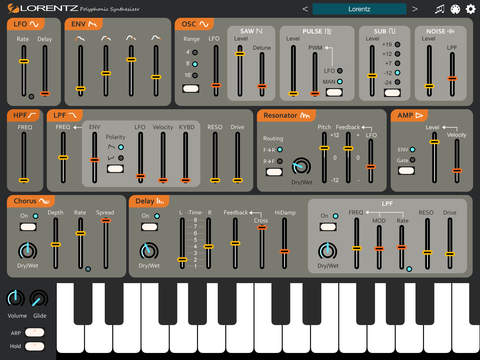Screen dimensions: 480x360
Task: Click the Glide knob
Action: (x=39, y=298)
